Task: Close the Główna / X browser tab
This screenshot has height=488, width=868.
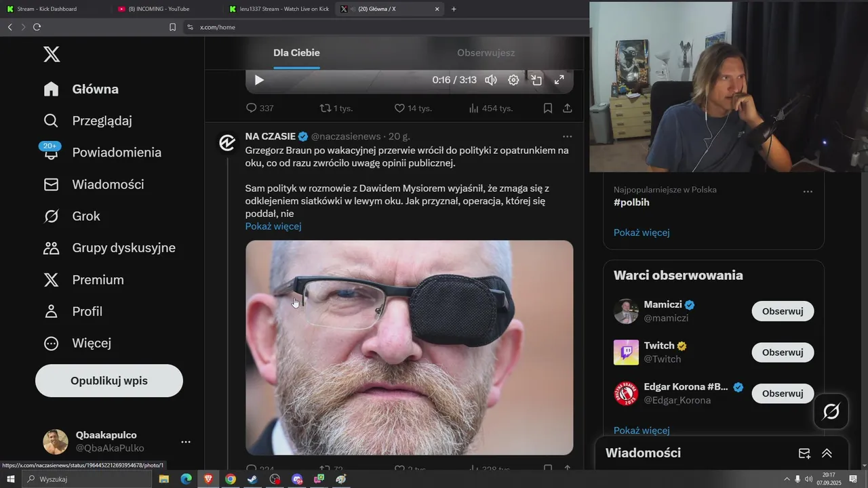Action: [437, 9]
